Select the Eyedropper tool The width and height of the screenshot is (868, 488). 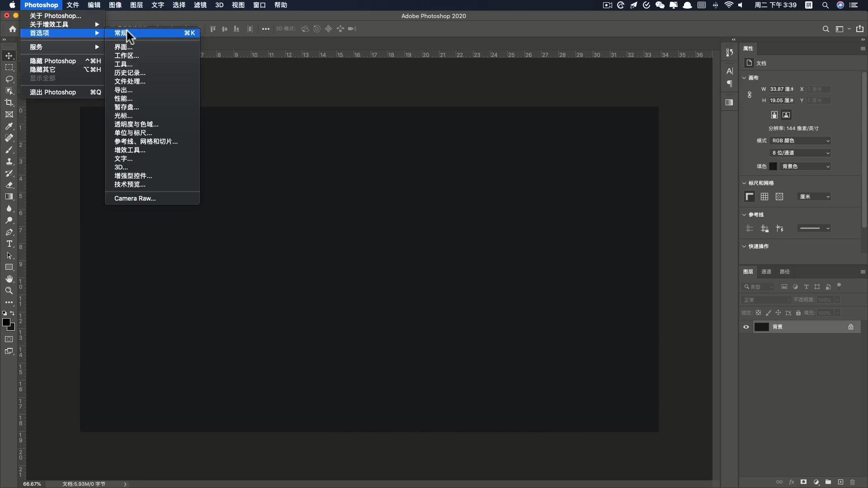click(x=9, y=127)
